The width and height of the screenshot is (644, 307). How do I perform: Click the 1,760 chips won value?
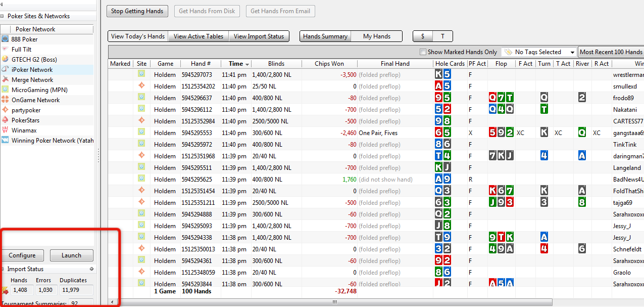(350, 180)
